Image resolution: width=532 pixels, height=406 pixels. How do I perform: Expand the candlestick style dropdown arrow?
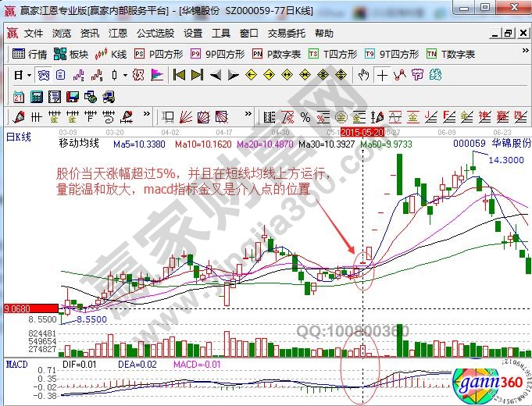click(x=125, y=75)
